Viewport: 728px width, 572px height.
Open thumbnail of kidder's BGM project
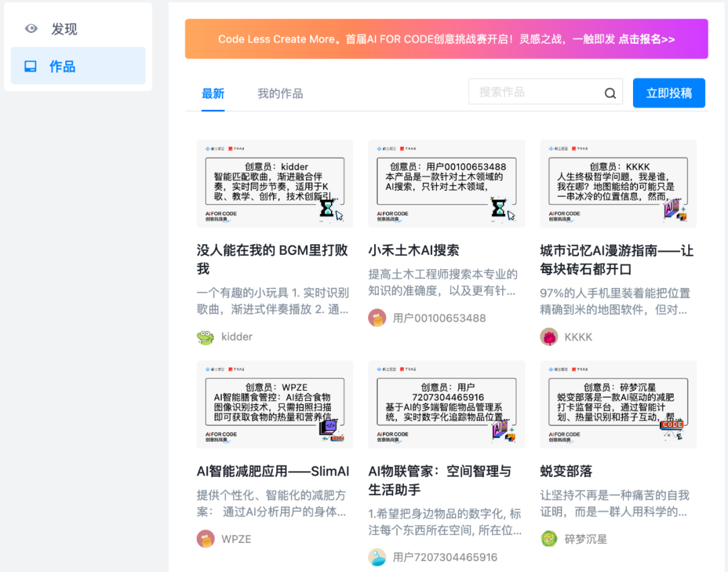tap(275, 183)
